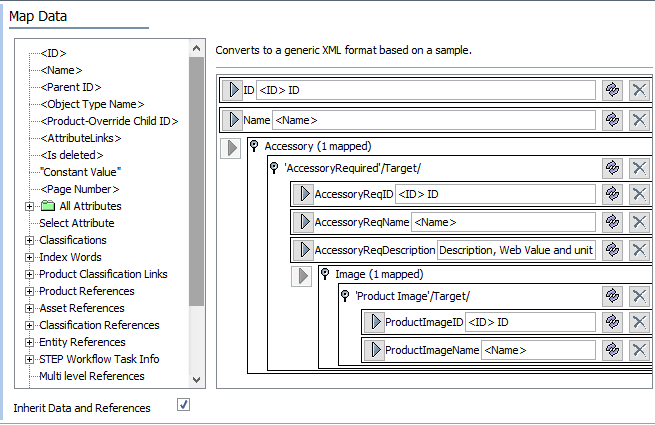Click the scroll down arrow of tree panel
Viewport: 655px width, 425px height.
point(196,380)
